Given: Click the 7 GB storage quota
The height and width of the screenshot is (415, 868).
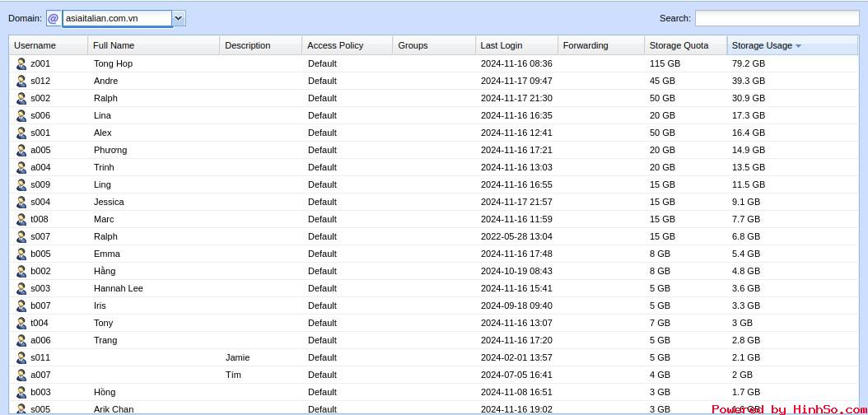Looking at the screenshot, I should pos(660,323).
